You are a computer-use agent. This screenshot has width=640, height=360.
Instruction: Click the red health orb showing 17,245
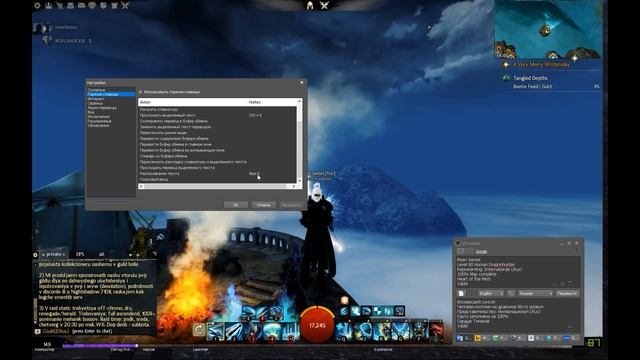(x=317, y=325)
